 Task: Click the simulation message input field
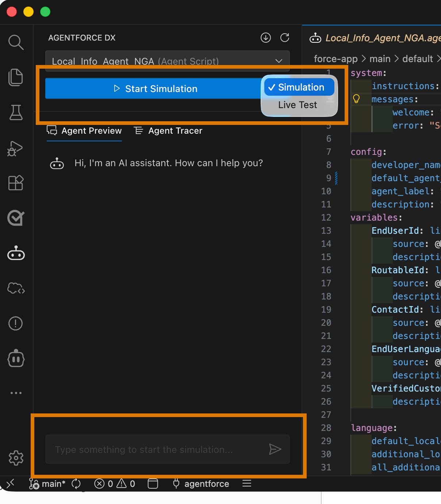[x=157, y=450]
